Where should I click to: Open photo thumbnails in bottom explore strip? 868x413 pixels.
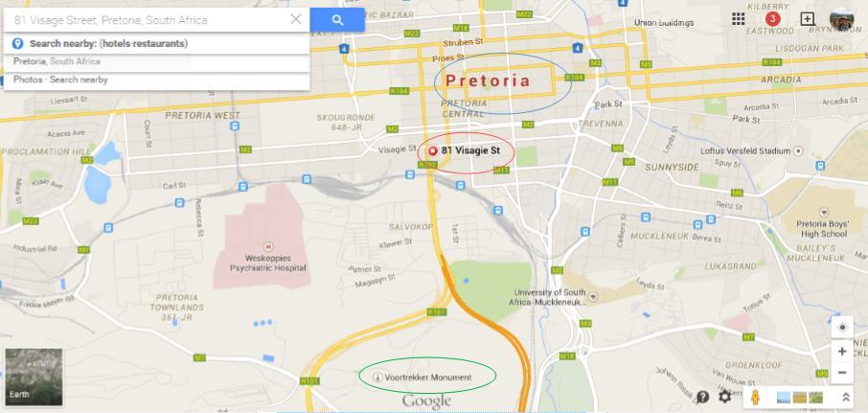click(x=800, y=398)
